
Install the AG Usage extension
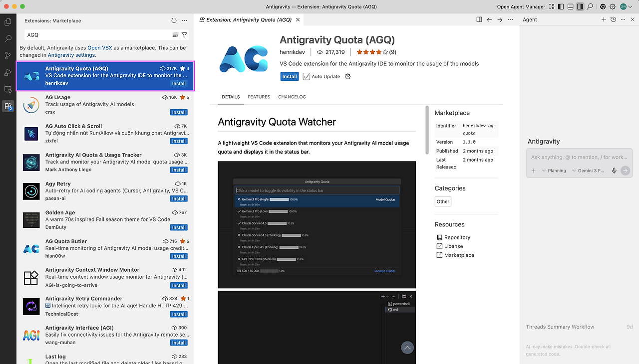coord(179,112)
